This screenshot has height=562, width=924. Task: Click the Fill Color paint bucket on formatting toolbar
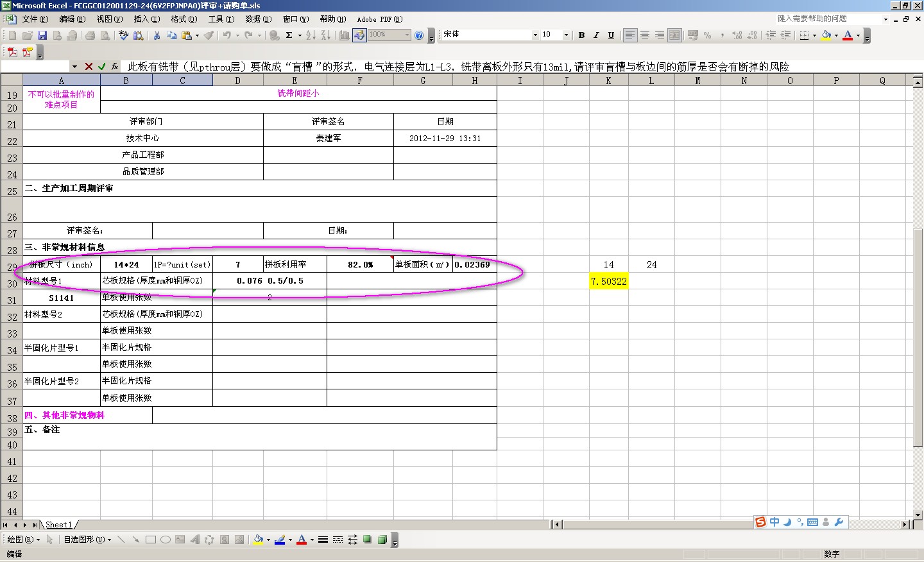[826, 35]
